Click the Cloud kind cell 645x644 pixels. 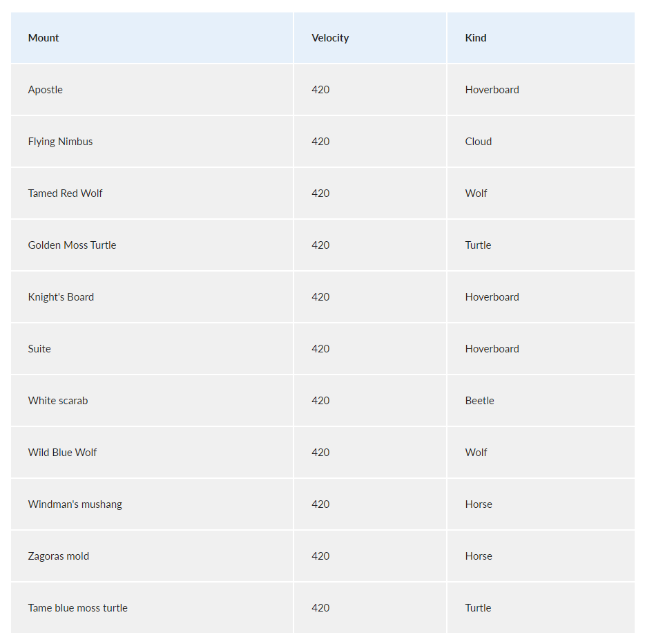coord(541,142)
